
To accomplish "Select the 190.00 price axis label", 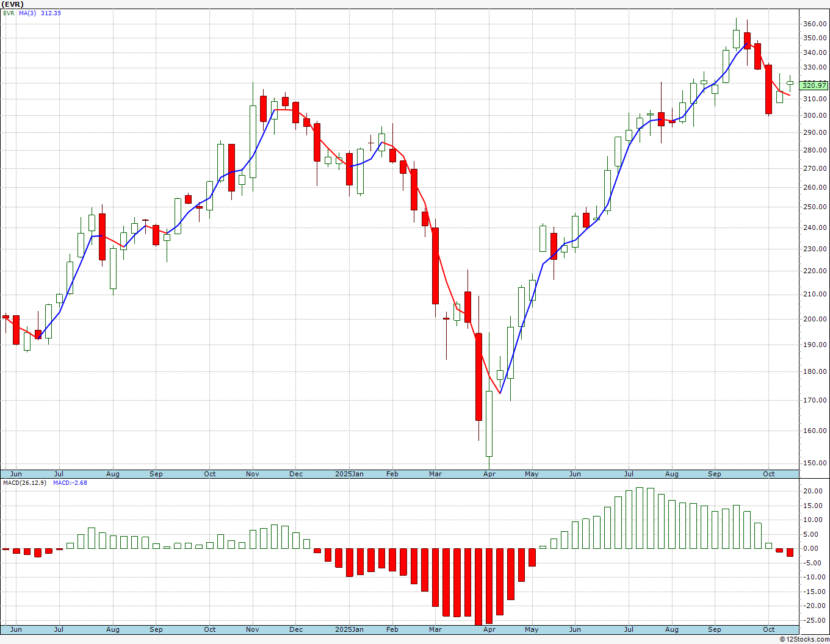I will click(x=815, y=345).
